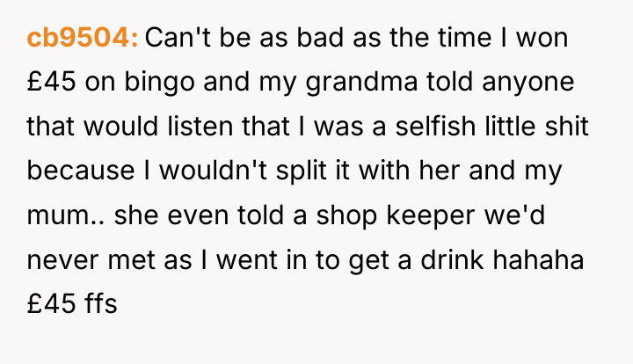
Task: Click the word "never" in the sixth line
Action: pyautogui.click(x=62, y=261)
